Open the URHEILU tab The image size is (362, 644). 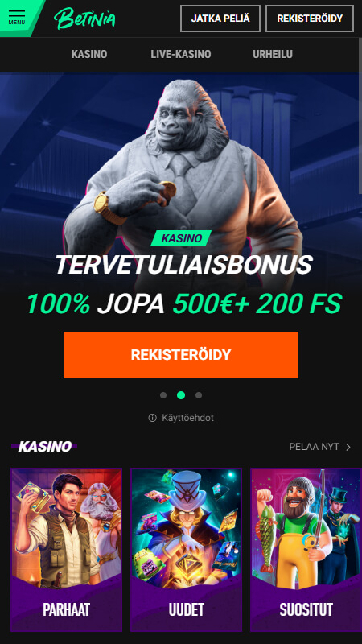coord(273,54)
